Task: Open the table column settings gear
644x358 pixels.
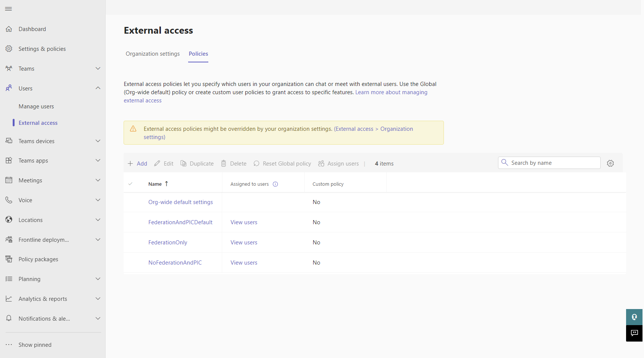Action: click(610, 163)
